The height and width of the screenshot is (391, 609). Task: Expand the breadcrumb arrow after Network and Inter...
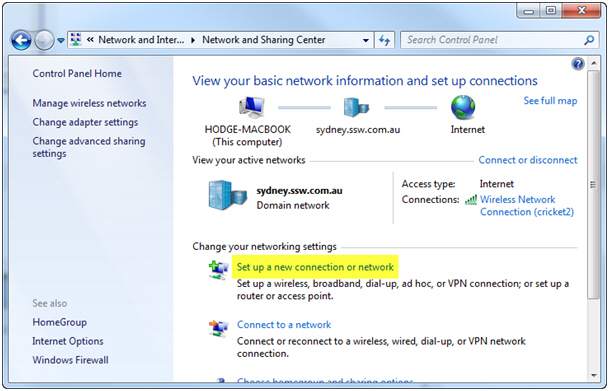[x=193, y=40]
